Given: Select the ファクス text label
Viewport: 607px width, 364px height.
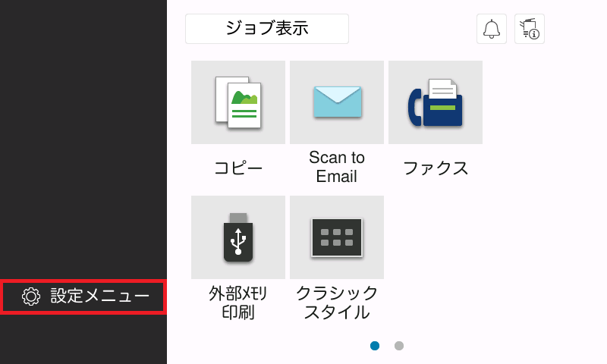Looking at the screenshot, I should click(x=436, y=168).
